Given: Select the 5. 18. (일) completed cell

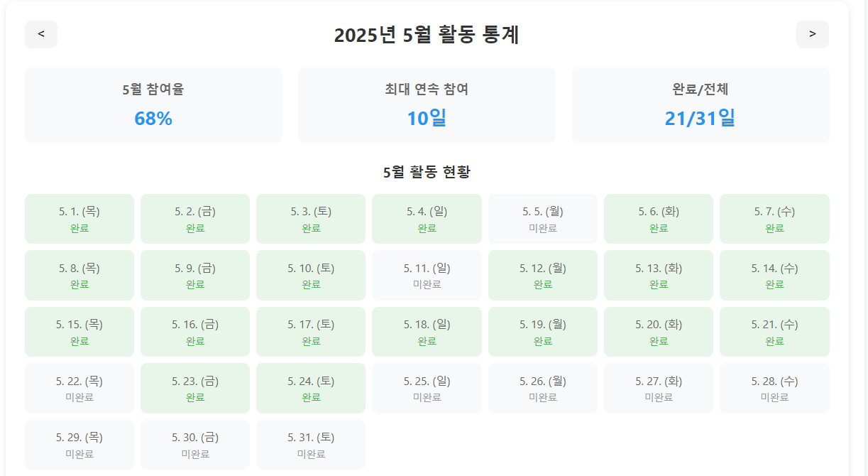Looking at the screenshot, I should pyautogui.click(x=427, y=332).
